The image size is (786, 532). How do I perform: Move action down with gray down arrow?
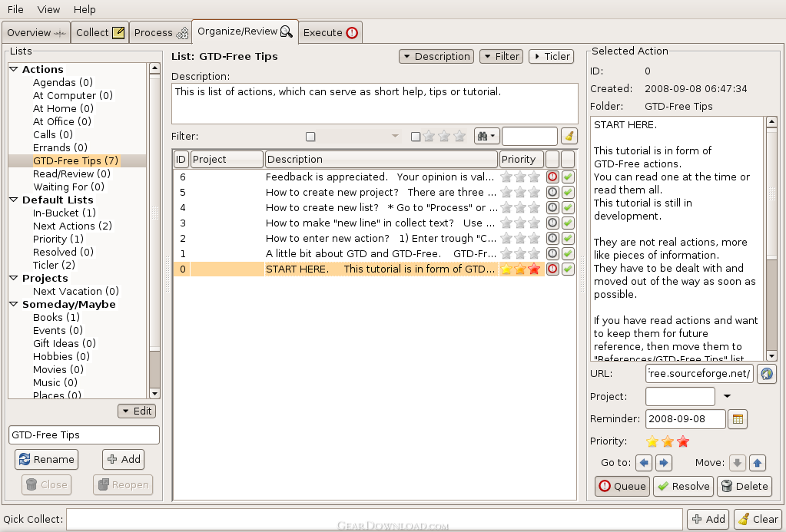coord(737,462)
